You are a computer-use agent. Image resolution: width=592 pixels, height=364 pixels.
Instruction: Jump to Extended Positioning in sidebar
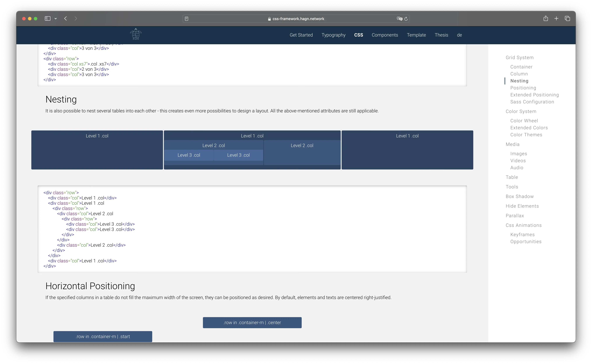534,95
